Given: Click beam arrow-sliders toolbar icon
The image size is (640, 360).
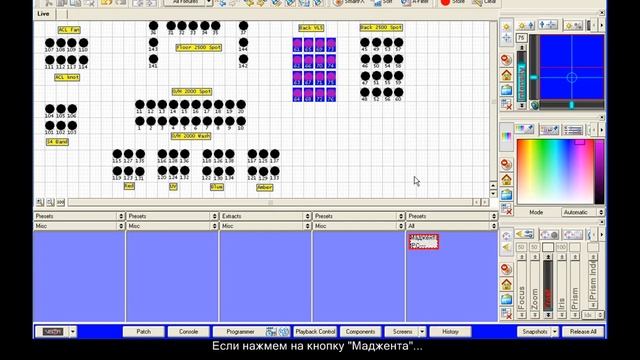Looking at the screenshot, I should pyautogui.click(x=524, y=234).
